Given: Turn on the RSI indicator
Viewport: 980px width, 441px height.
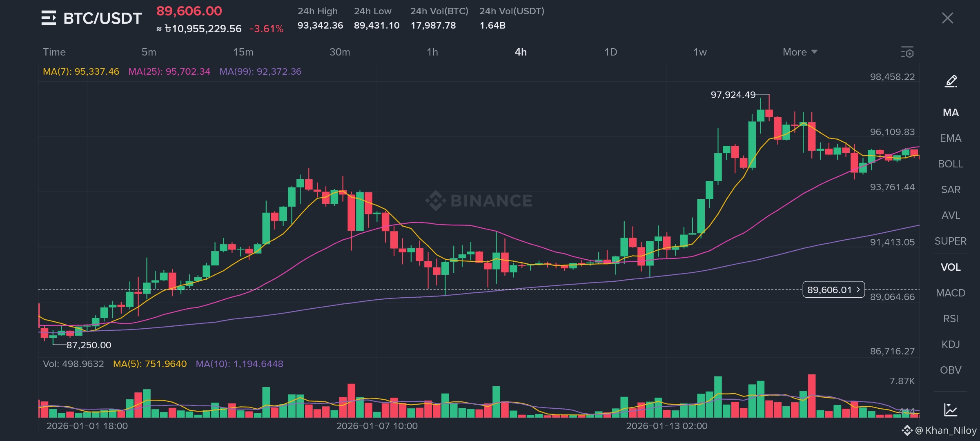Looking at the screenshot, I should 951,318.
